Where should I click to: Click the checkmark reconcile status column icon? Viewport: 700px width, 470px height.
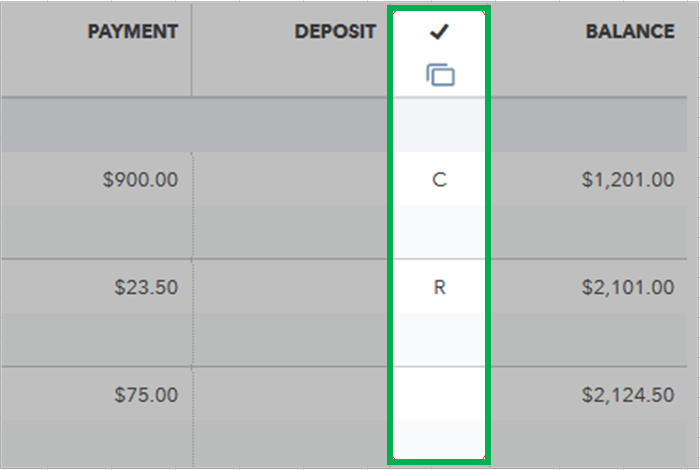[x=439, y=33]
